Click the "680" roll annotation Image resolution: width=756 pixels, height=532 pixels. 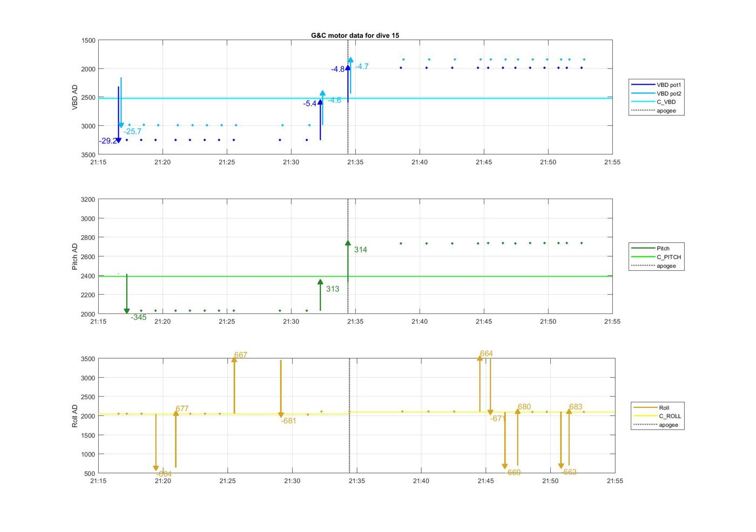(x=524, y=407)
